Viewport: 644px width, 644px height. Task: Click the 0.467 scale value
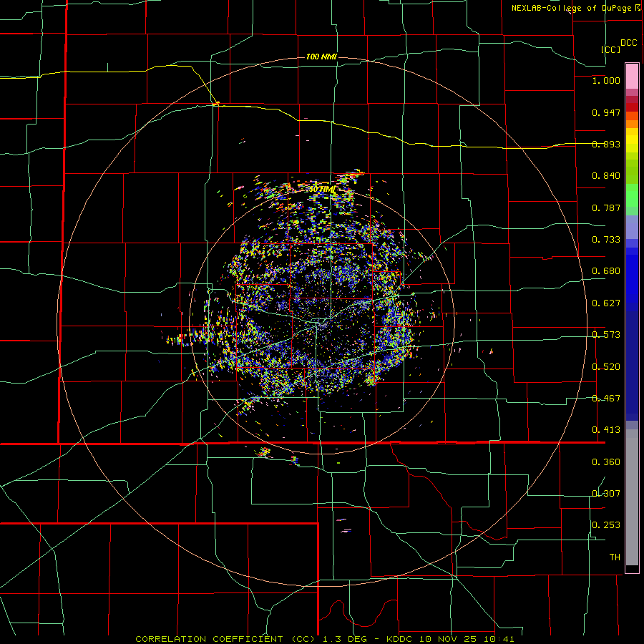tap(606, 399)
